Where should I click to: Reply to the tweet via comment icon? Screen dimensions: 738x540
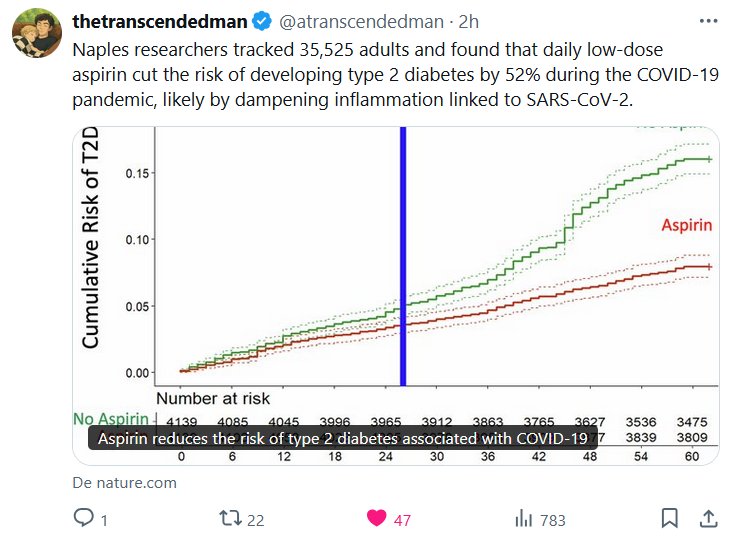point(84,518)
